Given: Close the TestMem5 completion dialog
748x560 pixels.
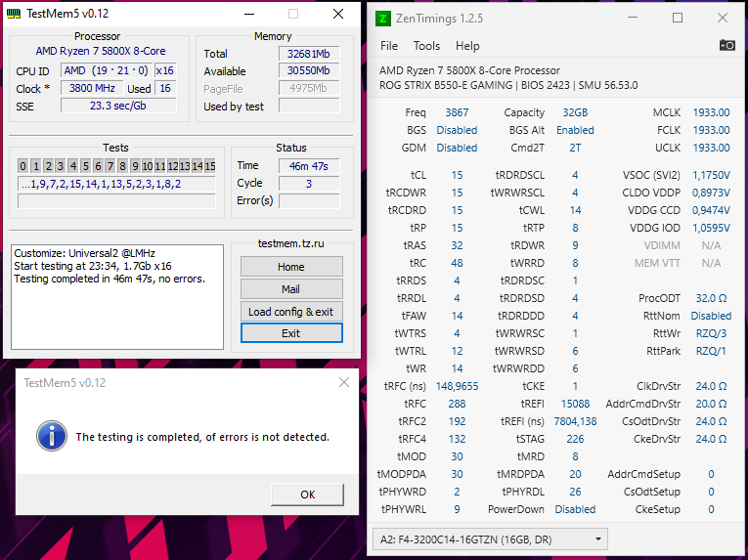Looking at the screenshot, I should [344, 382].
